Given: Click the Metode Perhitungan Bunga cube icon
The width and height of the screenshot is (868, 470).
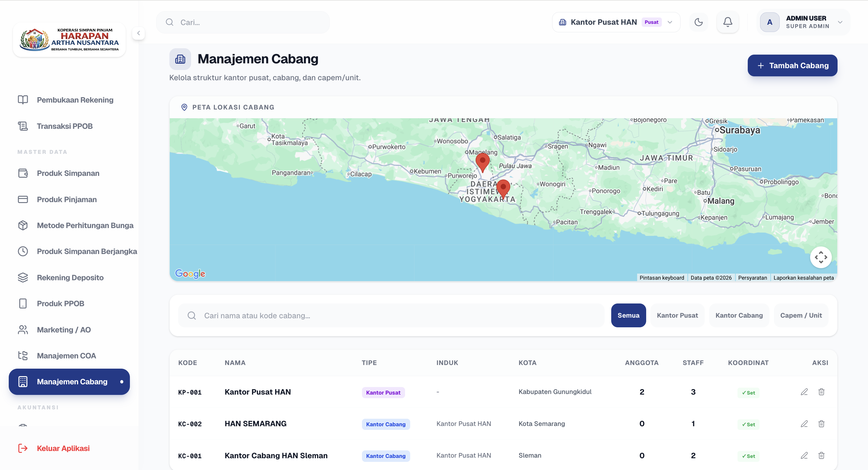Looking at the screenshot, I should pos(23,225).
